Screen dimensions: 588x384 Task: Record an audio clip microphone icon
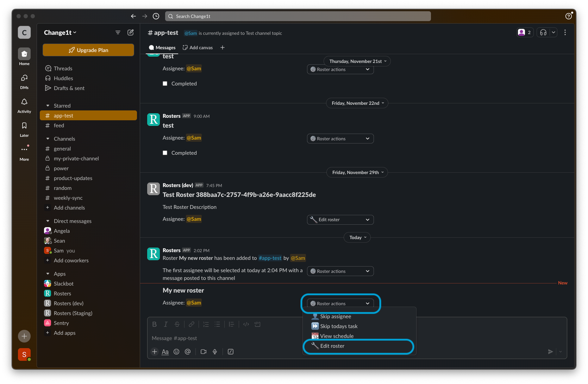(215, 352)
